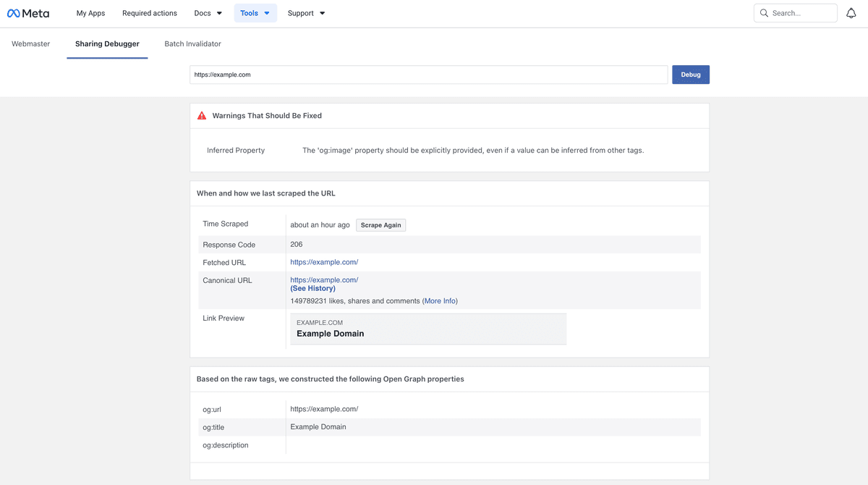Click 'Based on the raw tags' heading
Screen dimensions: 868x485
click(x=331, y=379)
